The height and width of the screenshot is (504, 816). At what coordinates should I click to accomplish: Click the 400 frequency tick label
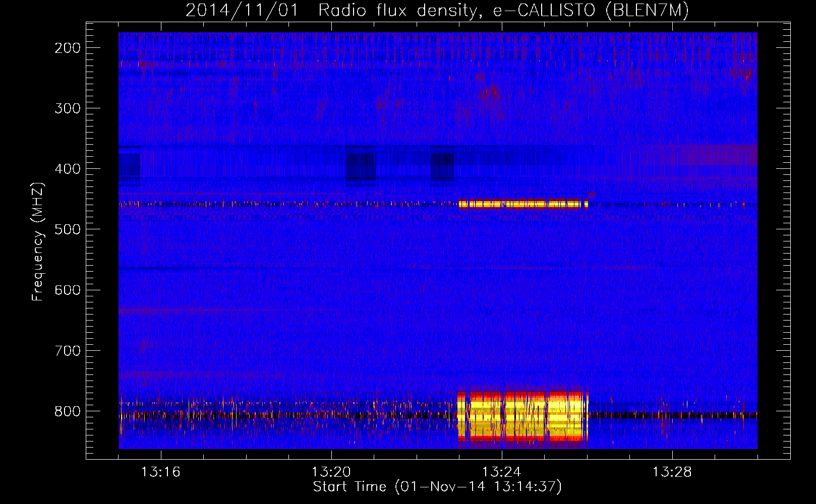tap(67, 169)
